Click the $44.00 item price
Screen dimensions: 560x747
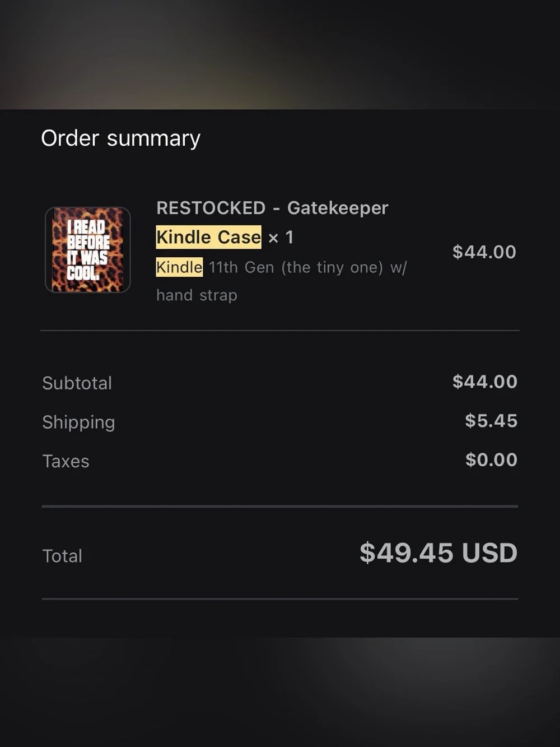[484, 252]
